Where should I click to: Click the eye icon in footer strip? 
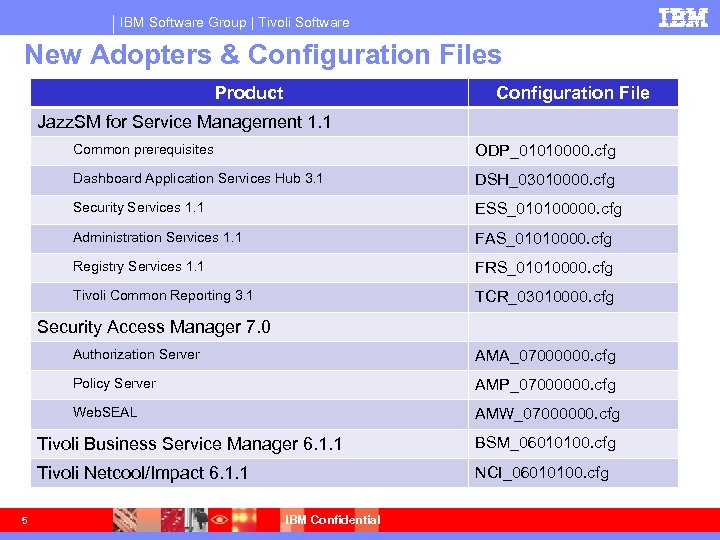pos(219,520)
